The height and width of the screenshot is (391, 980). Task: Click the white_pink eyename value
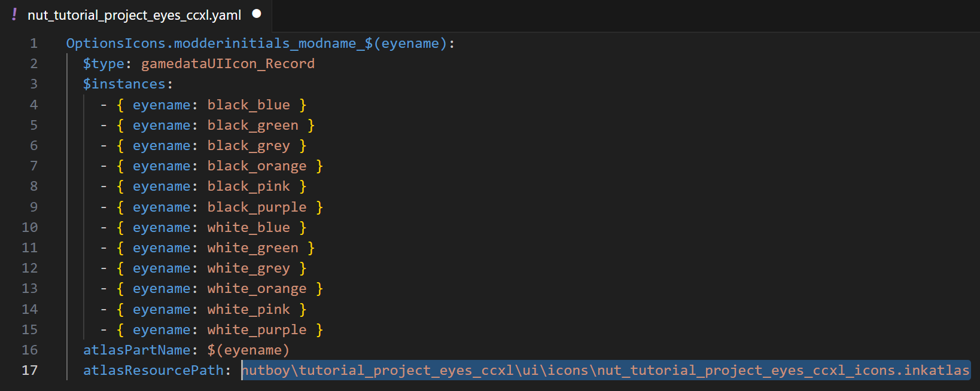click(x=248, y=310)
